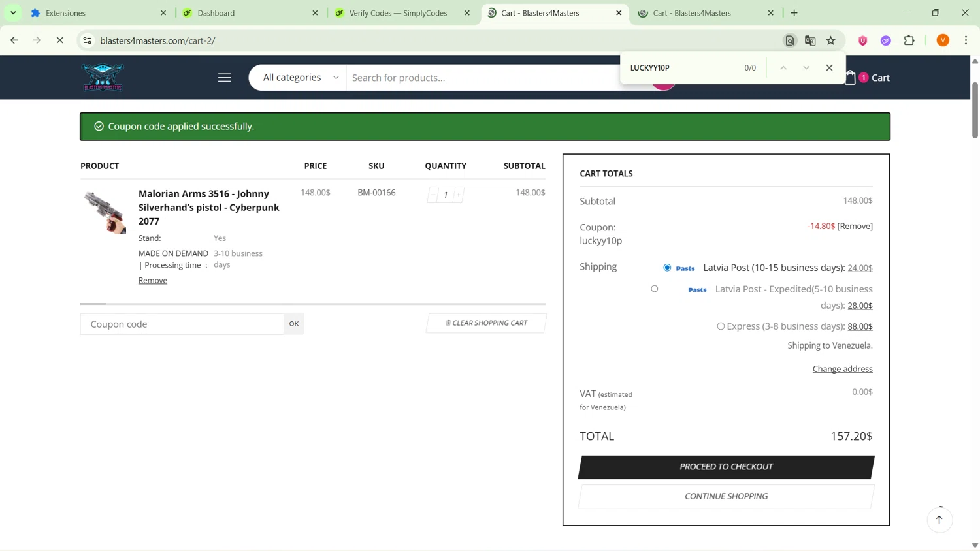This screenshot has height=551, width=980.
Task: Select Express 3-8 business days shipping
Action: point(721,326)
